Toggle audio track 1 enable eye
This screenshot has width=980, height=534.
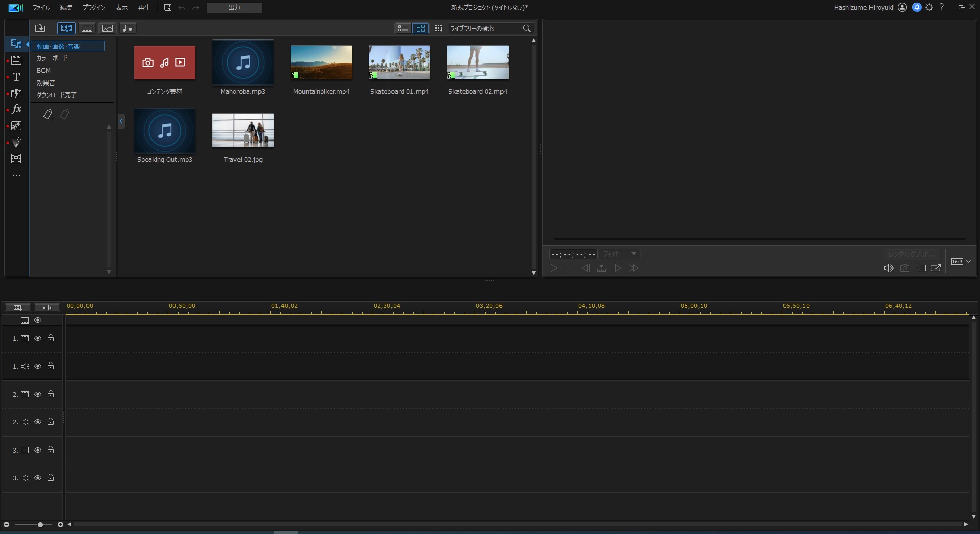click(x=38, y=366)
